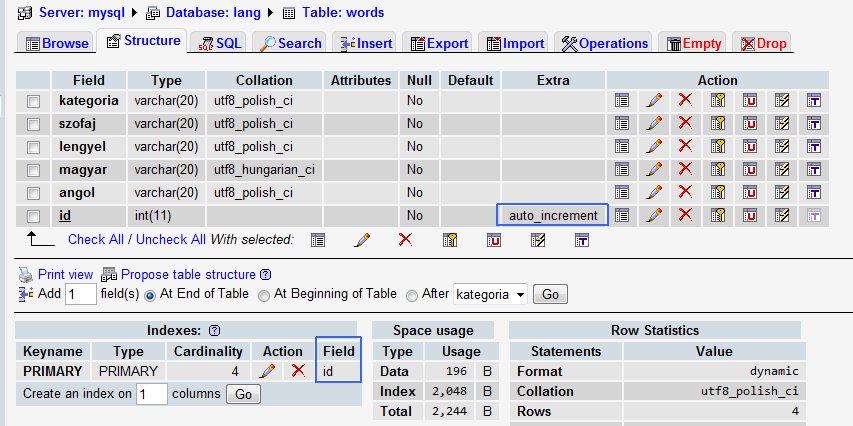Click the Drop table tab
853x426 pixels.
(763, 44)
